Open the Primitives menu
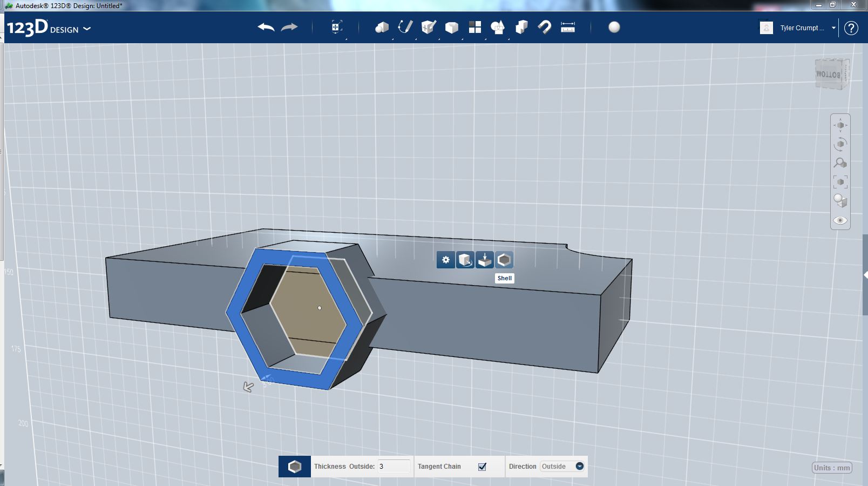This screenshot has height=486, width=868. (x=382, y=27)
